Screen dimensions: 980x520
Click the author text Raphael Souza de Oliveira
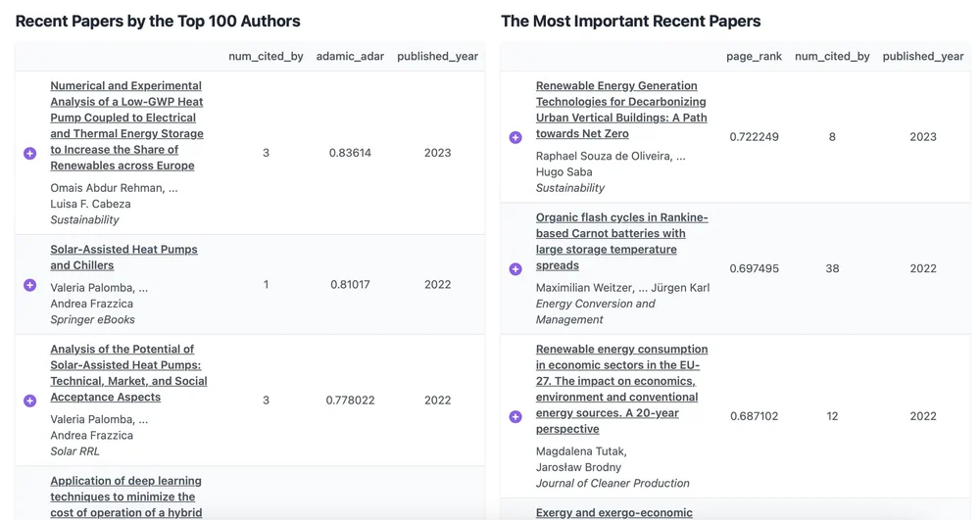click(603, 156)
